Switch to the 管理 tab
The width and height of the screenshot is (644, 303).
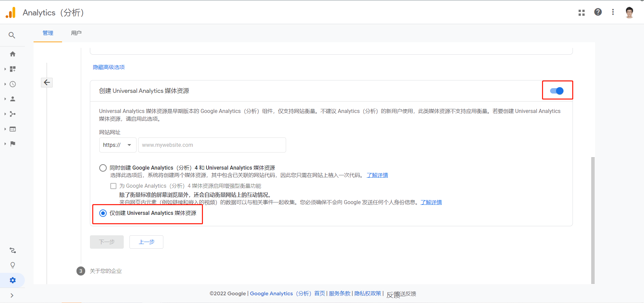[x=48, y=33]
